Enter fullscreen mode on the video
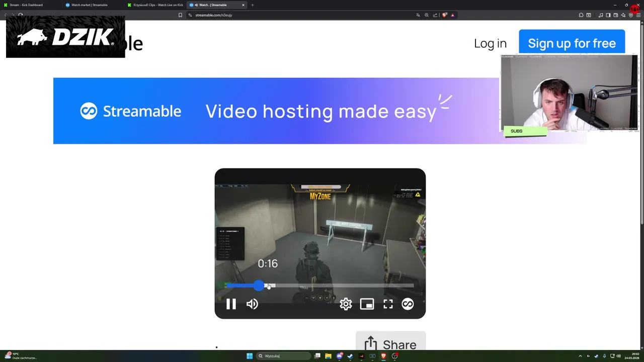 pos(388,304)
